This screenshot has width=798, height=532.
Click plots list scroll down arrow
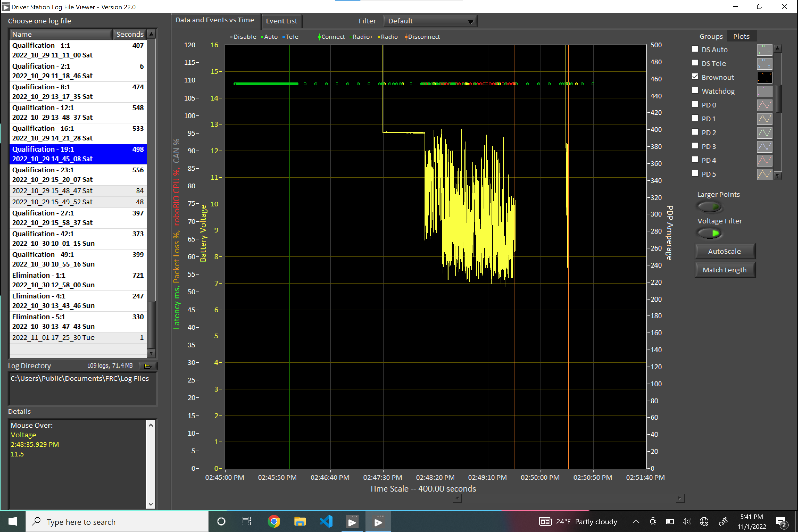(778, 176)
